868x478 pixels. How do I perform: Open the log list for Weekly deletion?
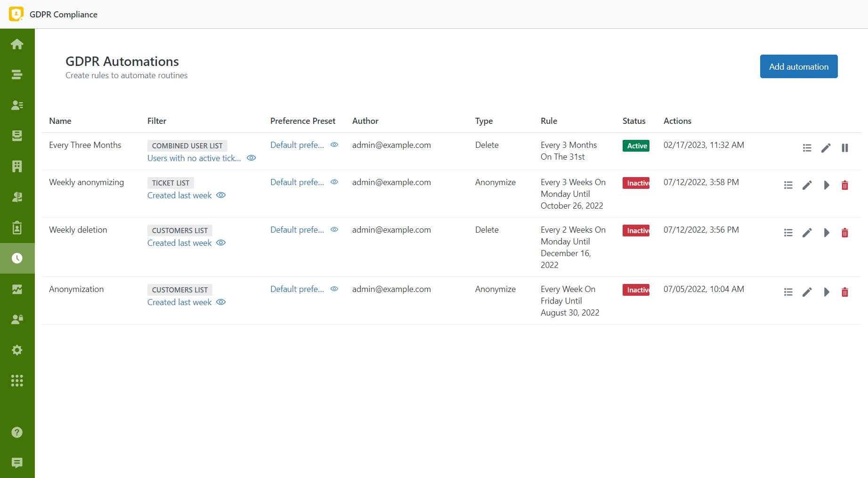[x=788, y=232]
